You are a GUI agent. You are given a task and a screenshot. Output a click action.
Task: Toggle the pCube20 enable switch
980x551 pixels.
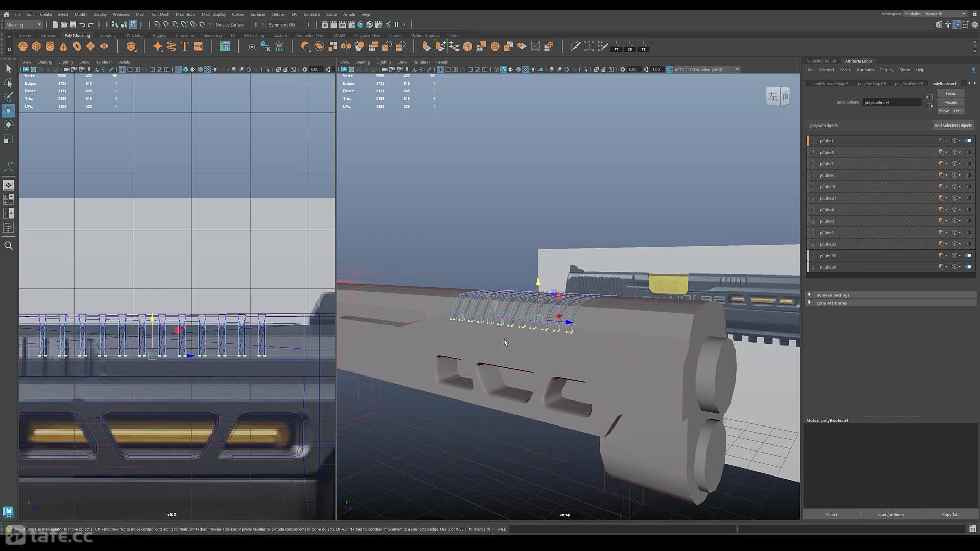point(968,187)
